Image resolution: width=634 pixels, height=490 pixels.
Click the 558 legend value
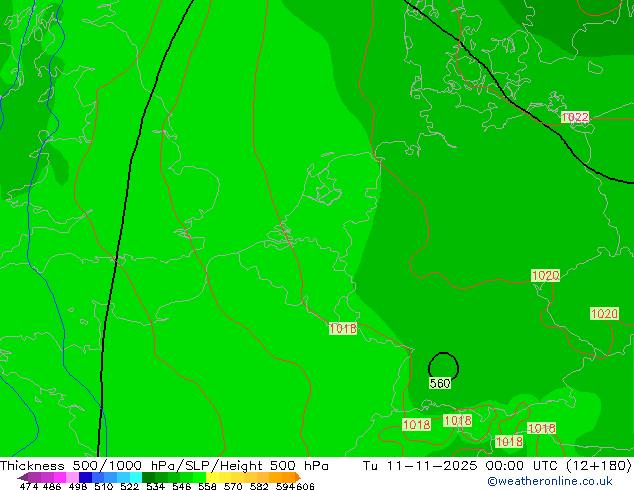[x=207, y=486]
